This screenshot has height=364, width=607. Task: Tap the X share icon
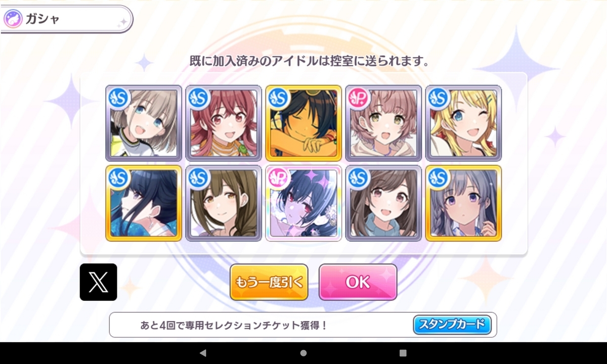click(98, 282)
